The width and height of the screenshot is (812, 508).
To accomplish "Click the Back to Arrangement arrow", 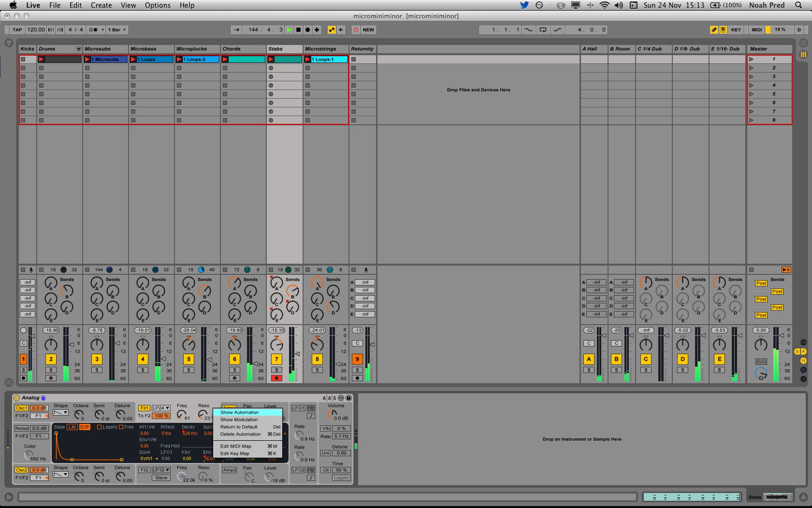I will [341, 30].
